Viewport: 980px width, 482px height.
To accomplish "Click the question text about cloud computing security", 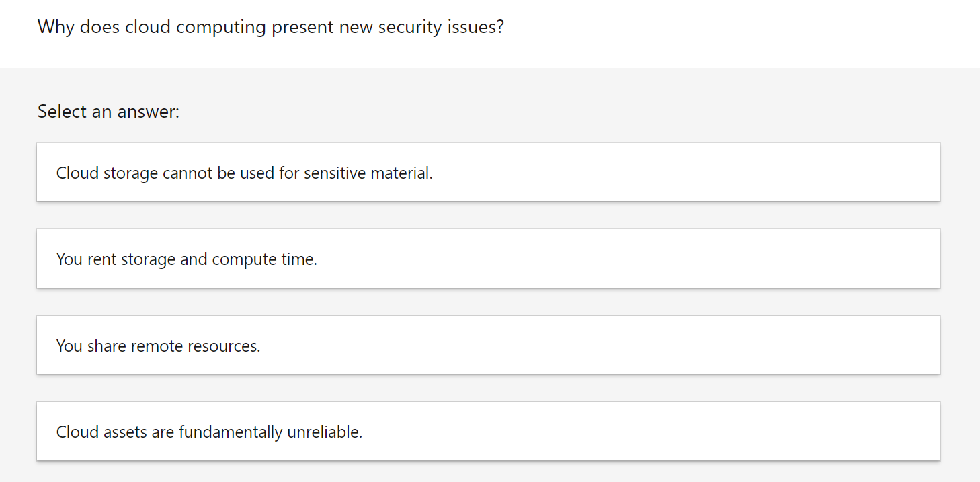I will point(270,28).
